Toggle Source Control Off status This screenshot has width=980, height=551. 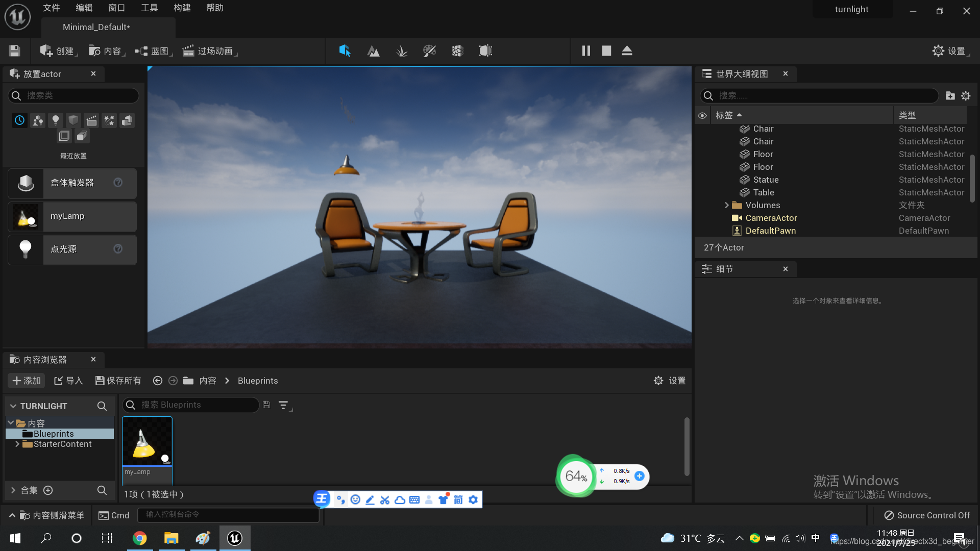point(927,515)
